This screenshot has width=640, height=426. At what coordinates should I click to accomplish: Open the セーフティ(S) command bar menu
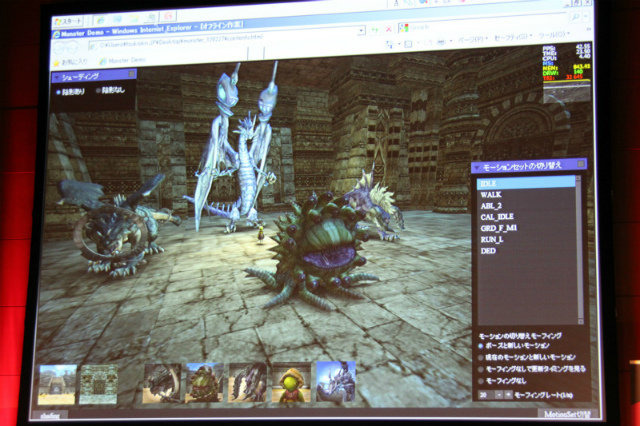click(x=513, y=38)
